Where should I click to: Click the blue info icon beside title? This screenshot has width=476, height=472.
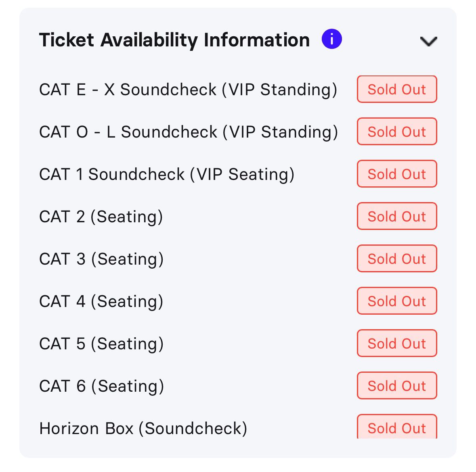point(331,40)
